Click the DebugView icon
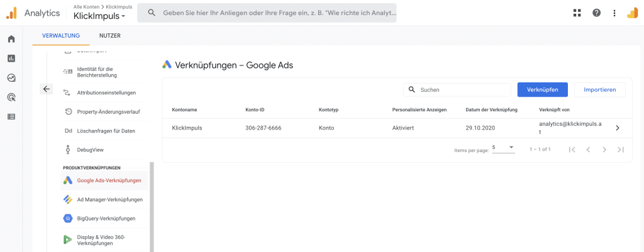This screenshot has width=644, height=252. point(68,150)
